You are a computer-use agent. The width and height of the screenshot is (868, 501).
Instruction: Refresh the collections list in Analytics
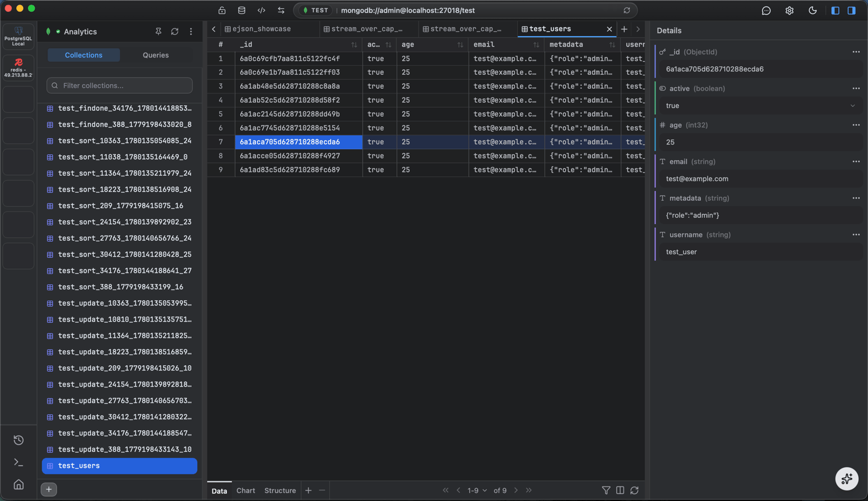[x=175, y=32]
